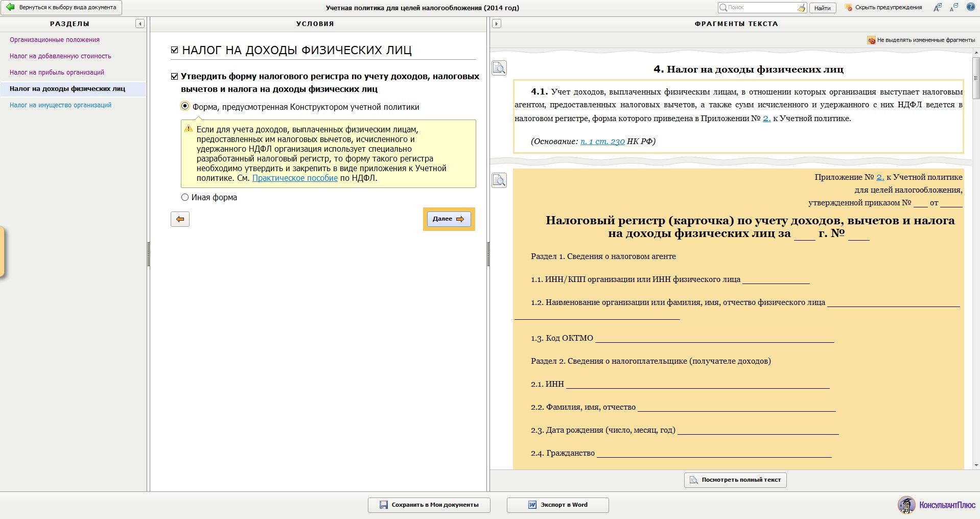Uncheck 'Утвердить форму налогового регистра' checkbox

pos(175,77)
